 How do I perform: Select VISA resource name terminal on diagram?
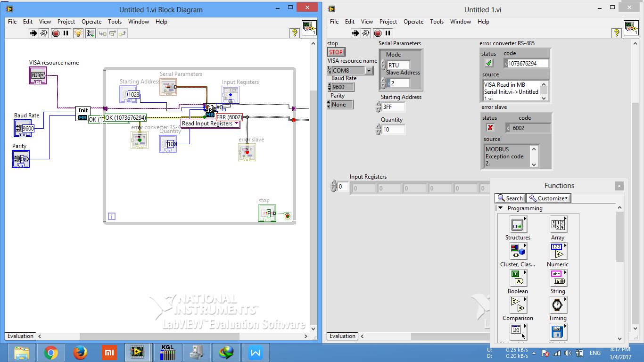(x=38, y=75)
